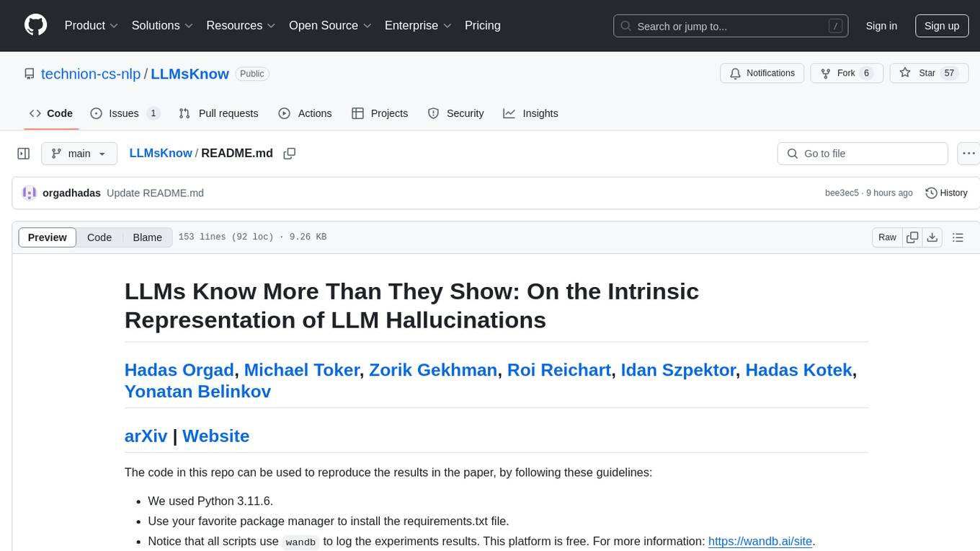Open the wandb.ai/site link

(760, 542)
